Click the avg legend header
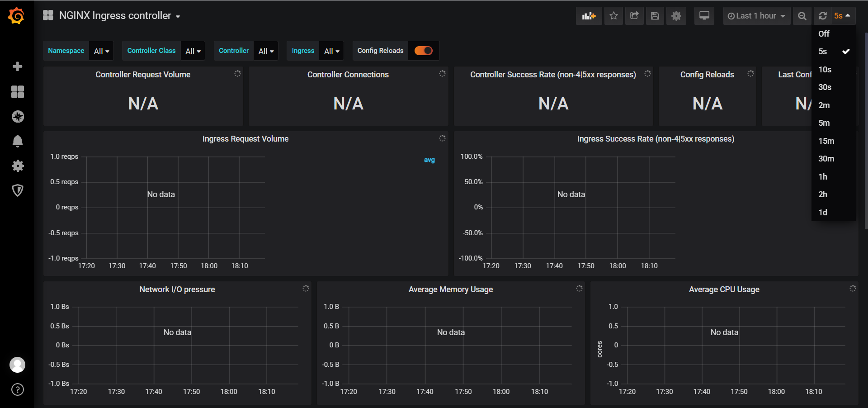Screen dimensions: 868x408 (429, 160)
